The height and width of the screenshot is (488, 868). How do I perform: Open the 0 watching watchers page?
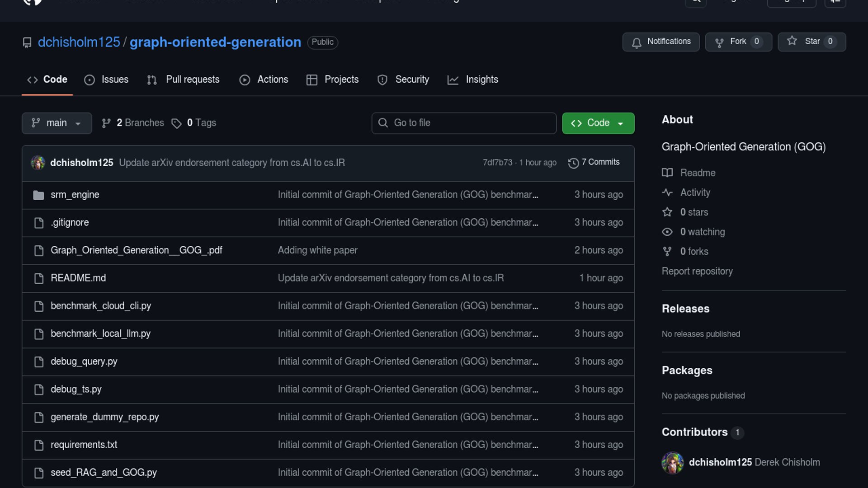[x=702, y=232]
